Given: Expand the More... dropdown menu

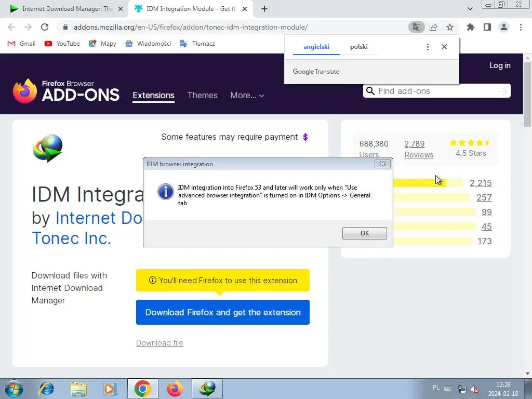Looking at the screenshot, I should coord(247,96).
